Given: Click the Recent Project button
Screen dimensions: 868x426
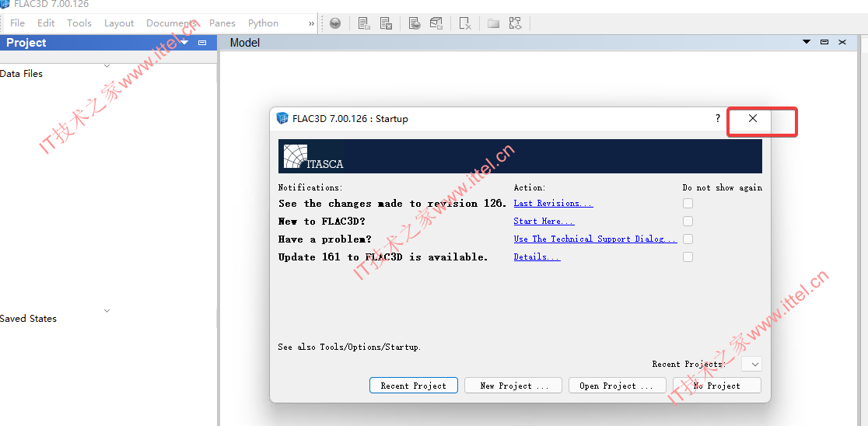Looking at the screenshot, I should (x=414, y=386).
